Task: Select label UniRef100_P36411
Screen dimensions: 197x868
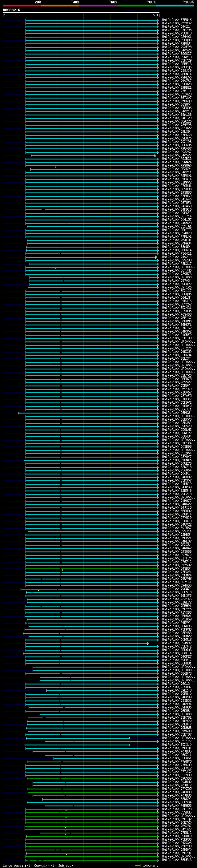Action: click(x=176, y=253)
